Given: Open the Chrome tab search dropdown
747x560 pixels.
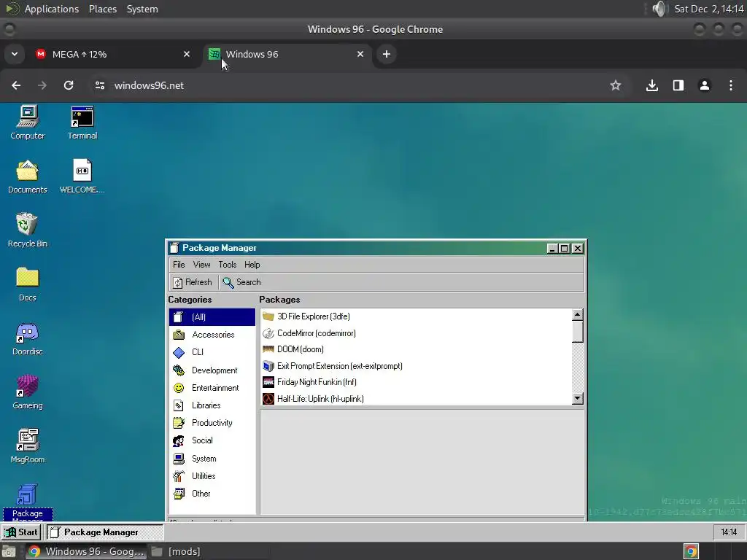Looking at the screenshot, I should pos(15,54).
